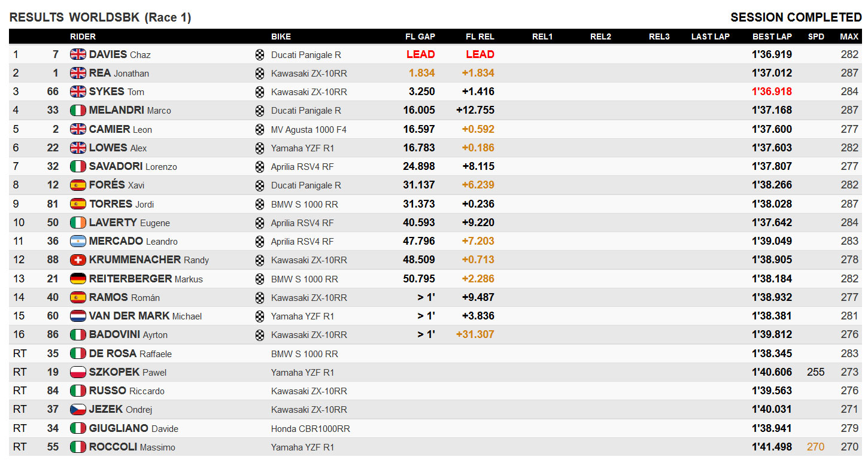This screenshot has height=475, width=868.
Task: Select the SPD value 255 in Szkopek's row
Action: click(x=816, y=372)
